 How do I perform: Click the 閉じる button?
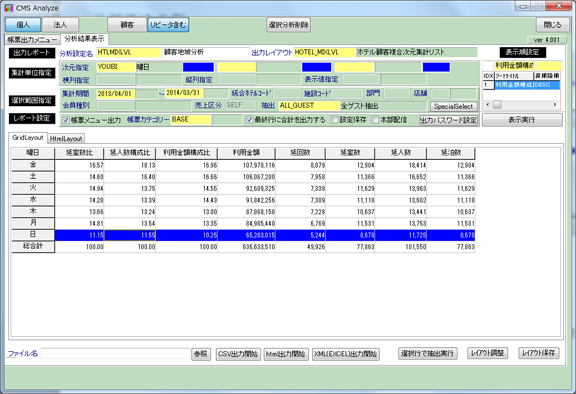coord(552,25)
